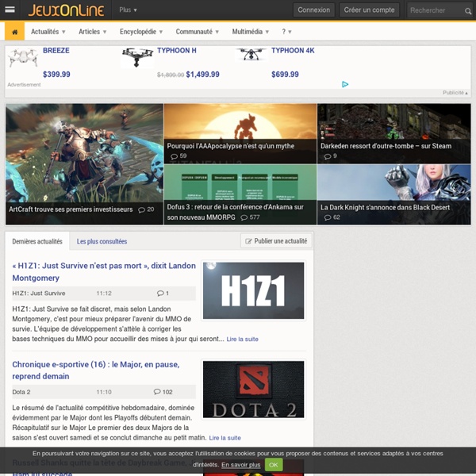
Task: Open the Multimédia menu
Action: (x=251, y=32)
